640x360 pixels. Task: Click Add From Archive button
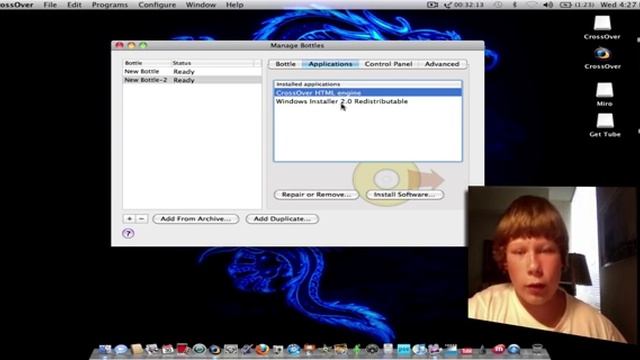tap(196, 219)
